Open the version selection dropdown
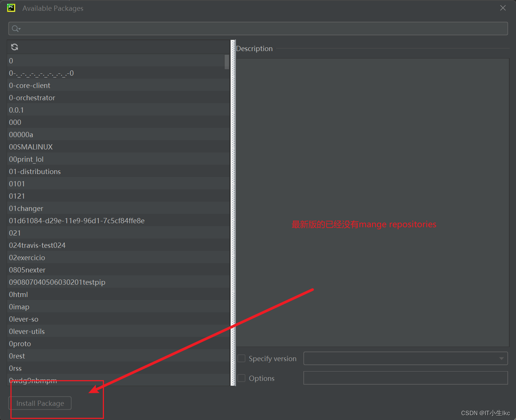This screenshot has width=516, height=420. click(501, 358)
